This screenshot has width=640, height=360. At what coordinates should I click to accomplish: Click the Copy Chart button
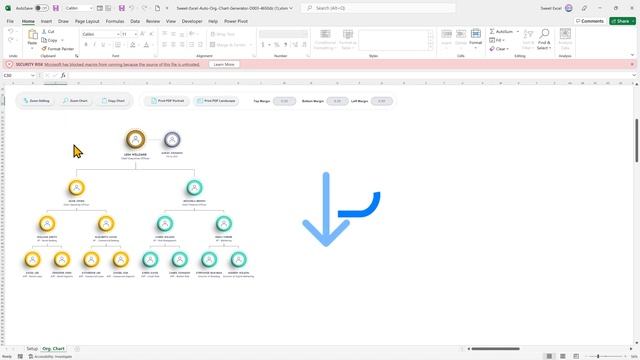113,101
